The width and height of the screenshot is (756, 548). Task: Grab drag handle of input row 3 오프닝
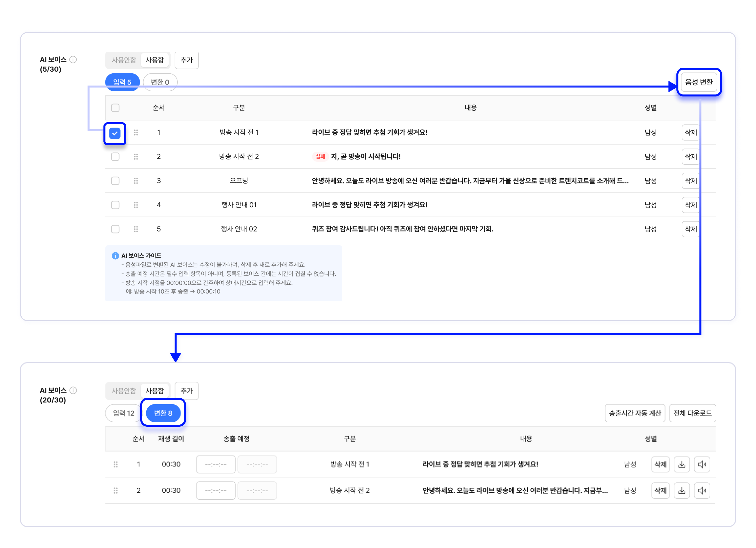(136, 181)
